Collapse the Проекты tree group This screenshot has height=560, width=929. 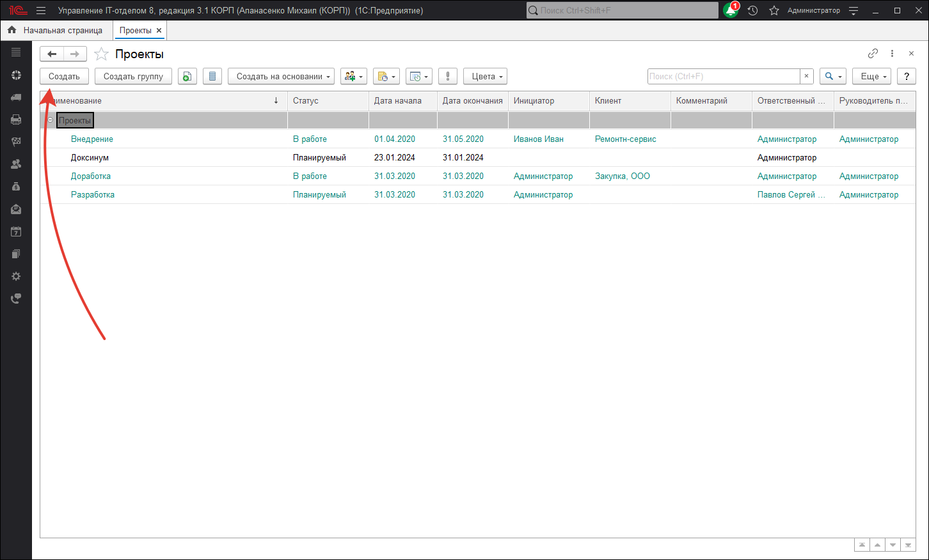51,120
